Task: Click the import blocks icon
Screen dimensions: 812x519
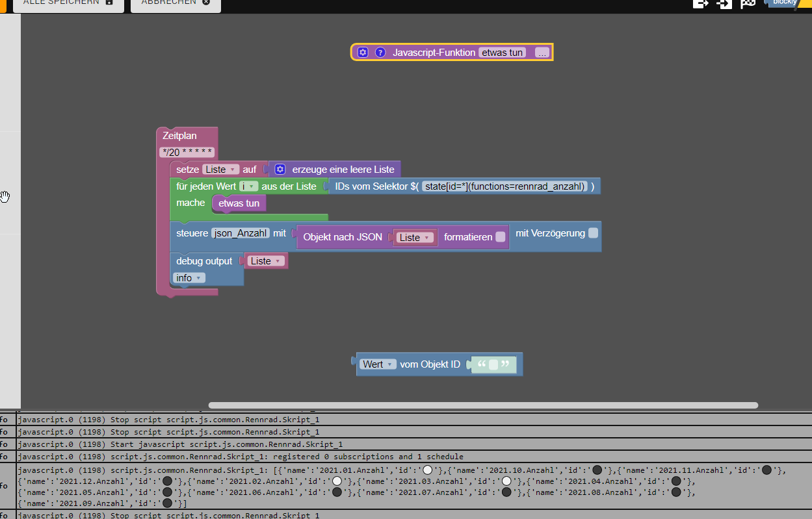Action: (x=724, y=3)
